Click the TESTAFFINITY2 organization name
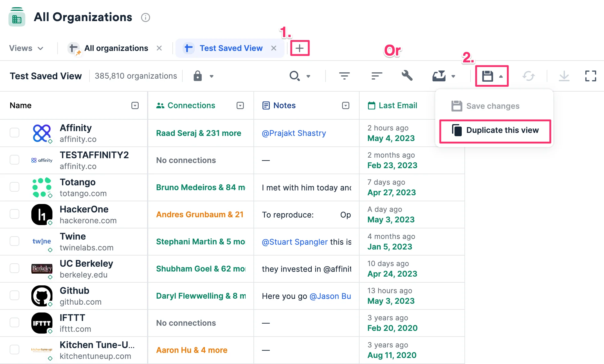 (94, 155)
